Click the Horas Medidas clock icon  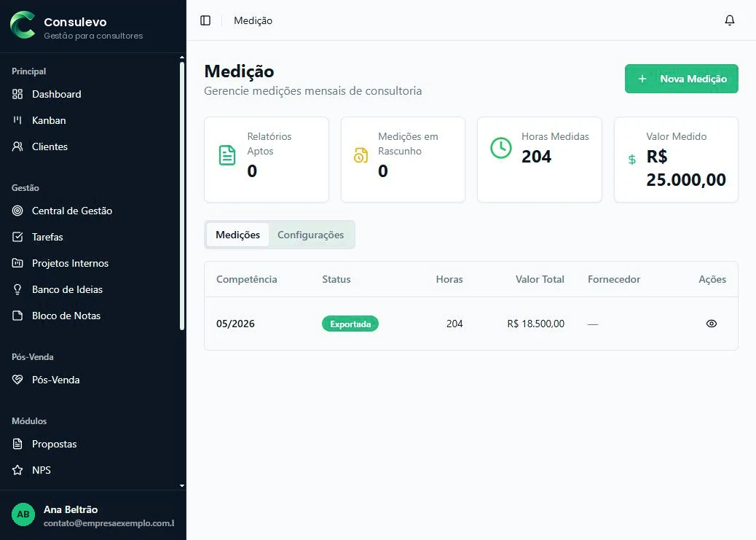pos(501,148)
